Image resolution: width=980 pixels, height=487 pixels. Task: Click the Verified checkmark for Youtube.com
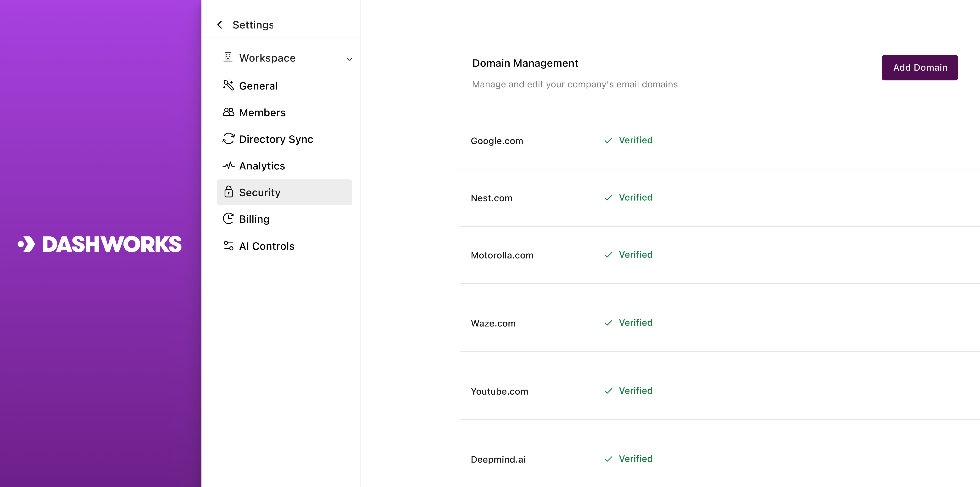[x=608, y=391]
